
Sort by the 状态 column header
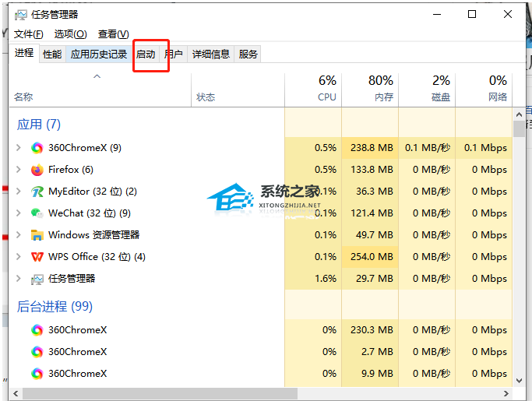click(238, 90)
